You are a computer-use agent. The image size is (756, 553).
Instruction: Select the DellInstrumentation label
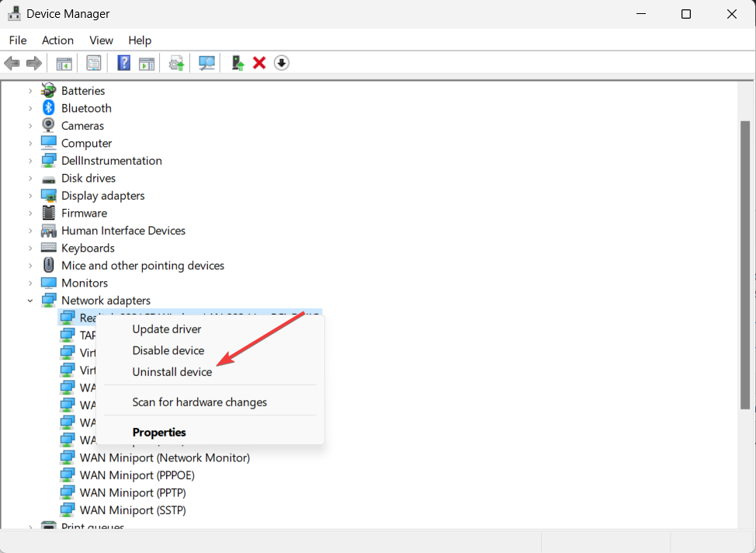pos(111,160)
